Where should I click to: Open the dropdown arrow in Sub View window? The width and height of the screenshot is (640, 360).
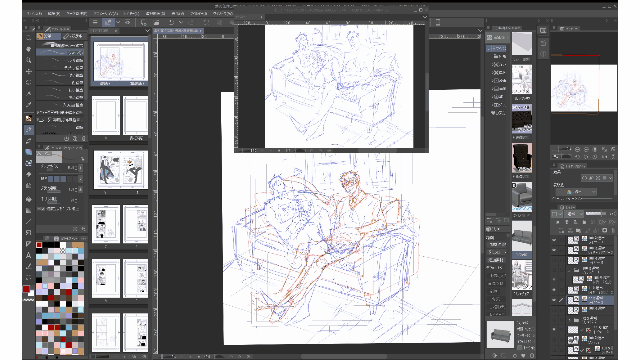point(424,17)
